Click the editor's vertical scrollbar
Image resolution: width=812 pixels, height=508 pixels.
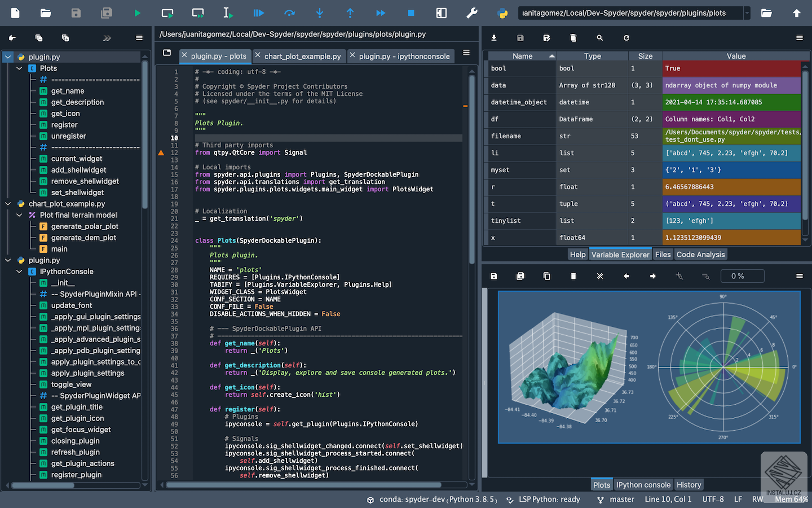(x=472, y=169)
